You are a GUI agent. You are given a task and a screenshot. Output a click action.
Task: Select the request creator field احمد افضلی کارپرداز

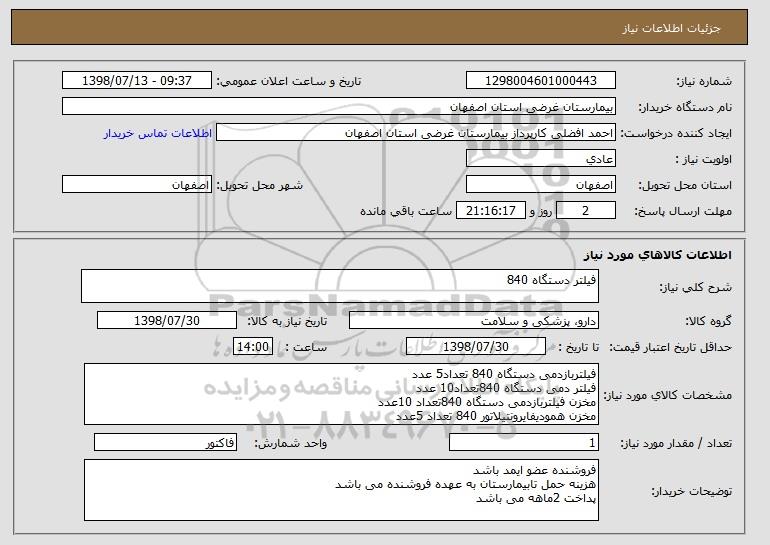416,133
